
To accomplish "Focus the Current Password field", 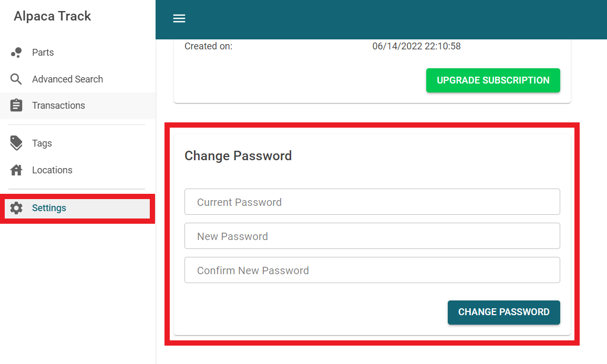I will click(x=372, y=202).
